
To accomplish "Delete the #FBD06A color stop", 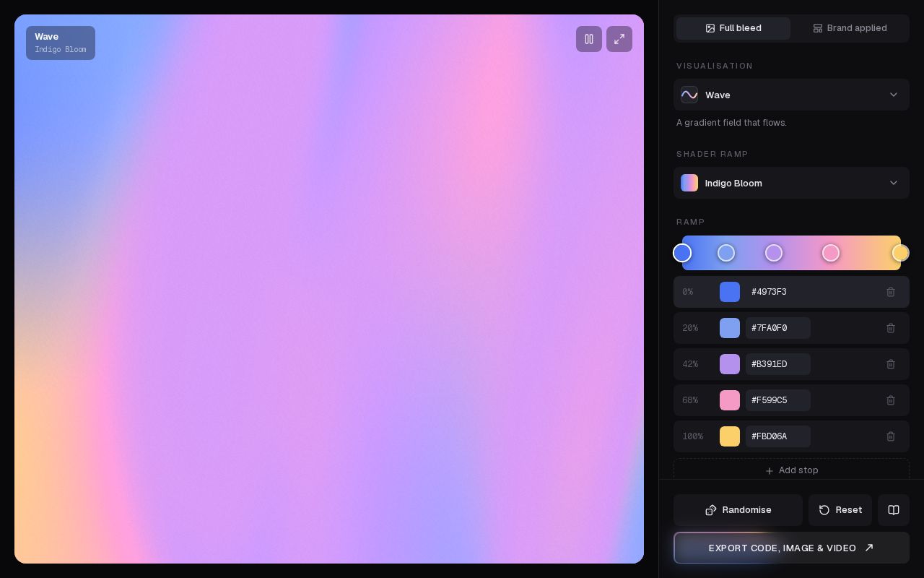I will [x=891, y=436].
